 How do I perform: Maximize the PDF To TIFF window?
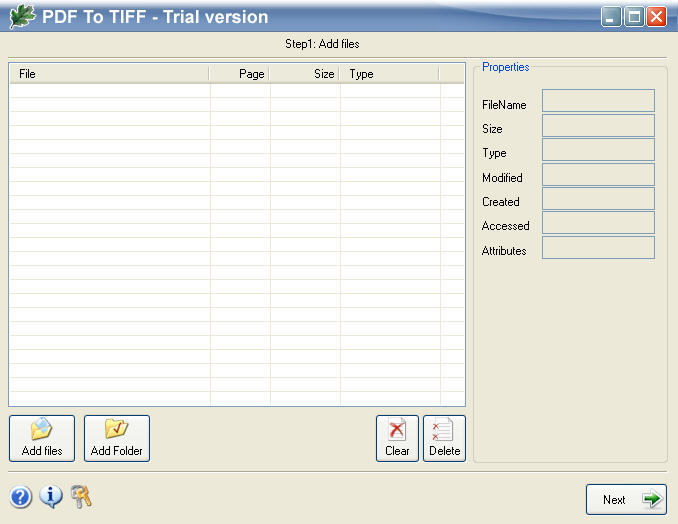(634, 17)
